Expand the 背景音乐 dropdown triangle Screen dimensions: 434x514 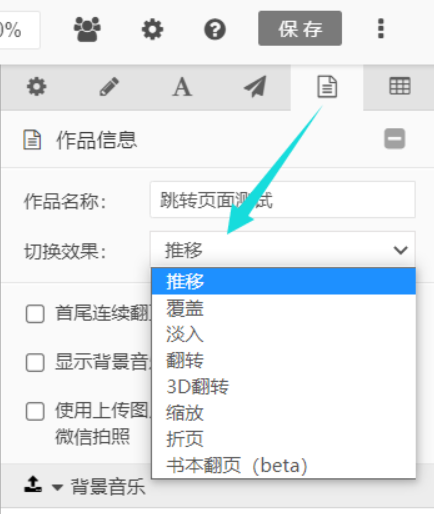pos(57,488)
